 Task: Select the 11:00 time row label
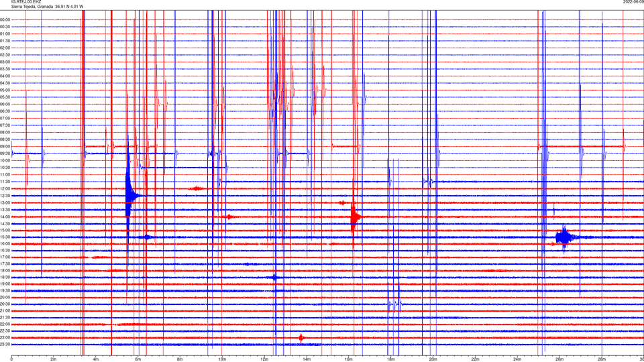click(x=5, y=174)
